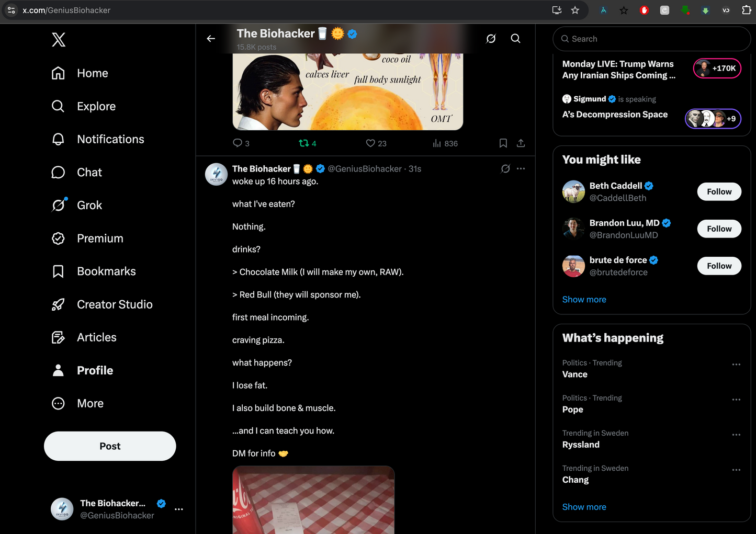The image size is (756, 534).
Task: Open Brandon Luu, MD profile
Action: click(x=624, y=223)
